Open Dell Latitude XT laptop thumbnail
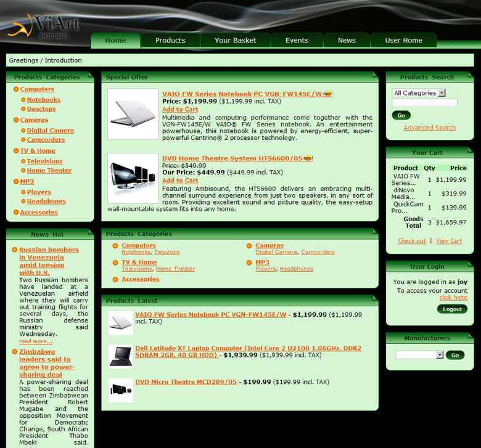 pyautogui.click(x=121, y=357)
